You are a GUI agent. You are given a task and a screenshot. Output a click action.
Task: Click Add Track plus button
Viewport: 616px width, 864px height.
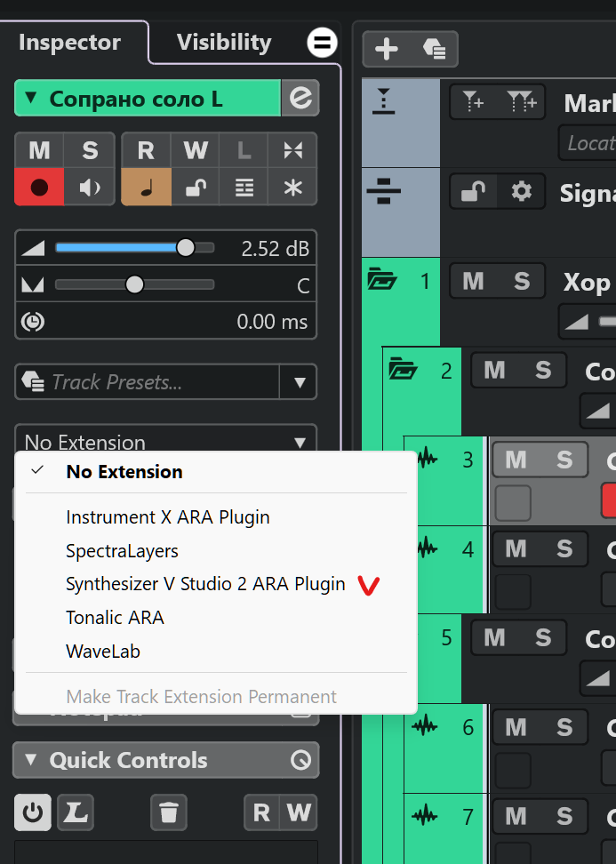tap(387, 49)
